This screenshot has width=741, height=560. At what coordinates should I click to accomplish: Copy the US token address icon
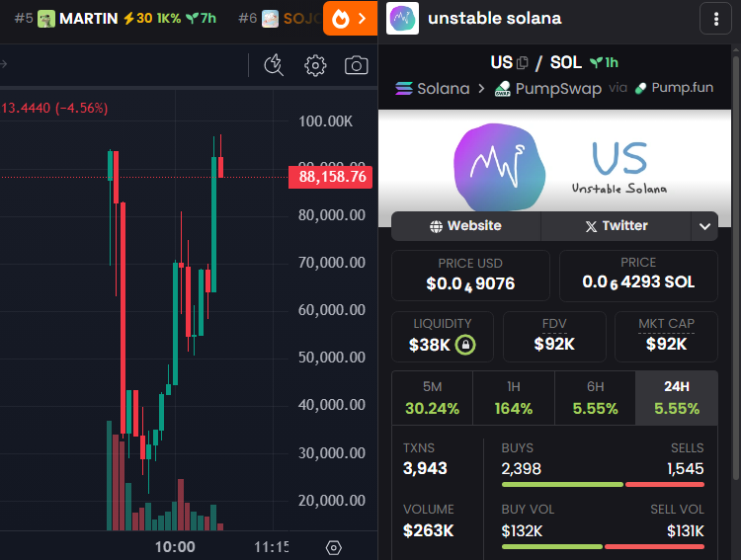tap(523, 63)
